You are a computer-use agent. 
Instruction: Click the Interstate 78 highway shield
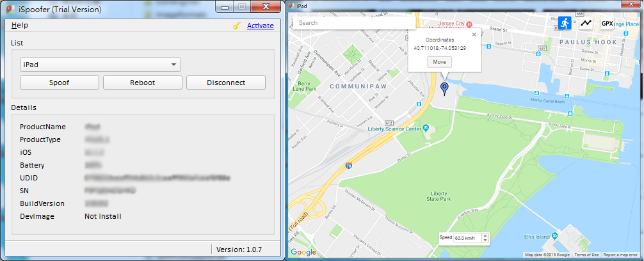[349, 166]
